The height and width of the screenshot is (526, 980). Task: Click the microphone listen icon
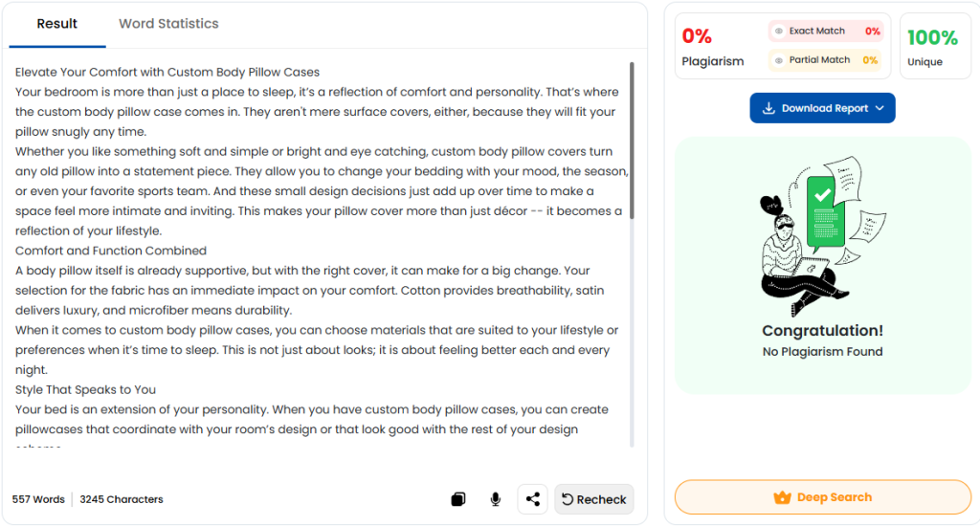(496, 499)
